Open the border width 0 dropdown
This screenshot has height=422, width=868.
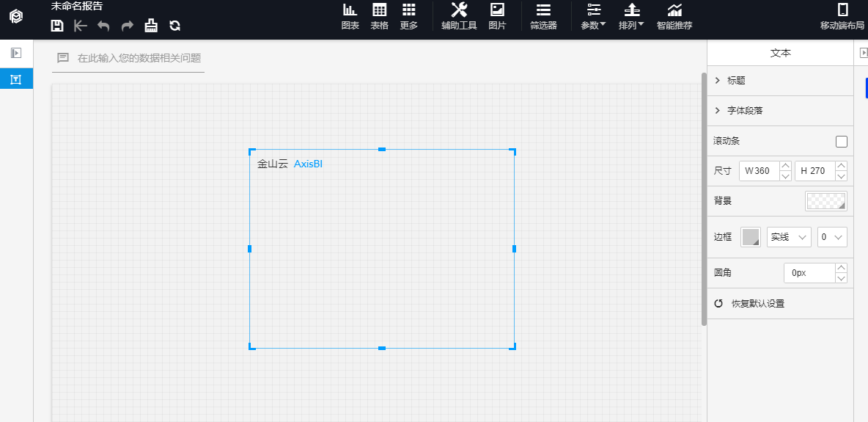pos(832,237)
